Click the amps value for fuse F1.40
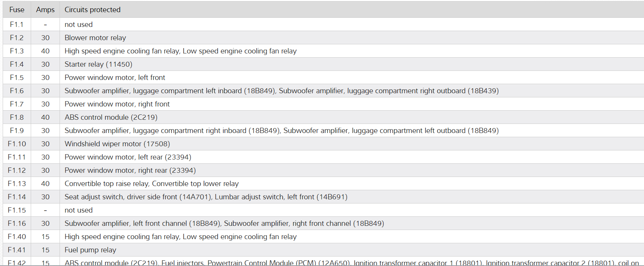 45,237
